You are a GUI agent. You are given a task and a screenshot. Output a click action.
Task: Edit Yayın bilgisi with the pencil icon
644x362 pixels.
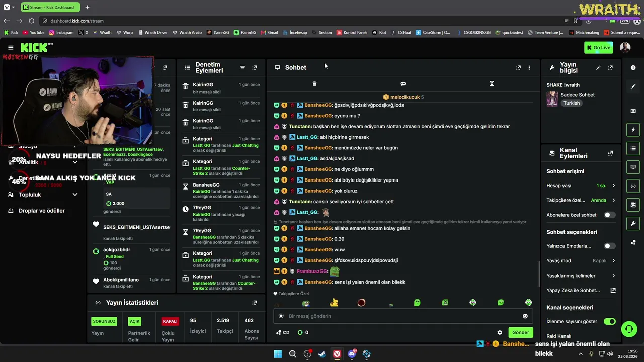598,67
